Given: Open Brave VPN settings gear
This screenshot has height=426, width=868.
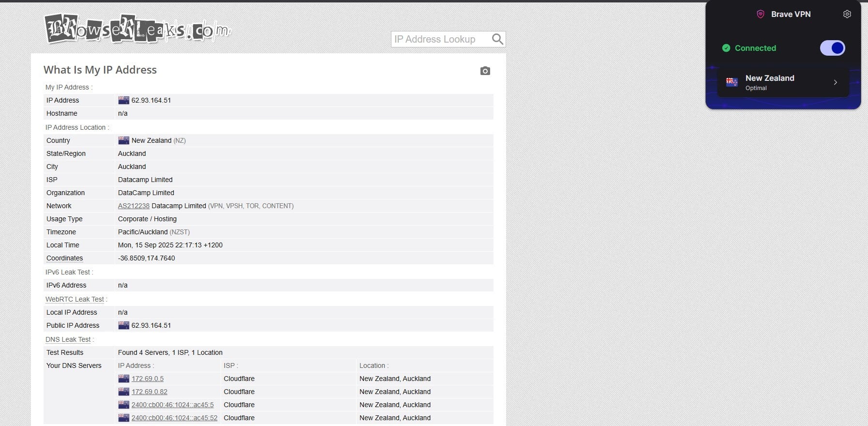Looking at the screenshot, I should click(x=847, y=14).
